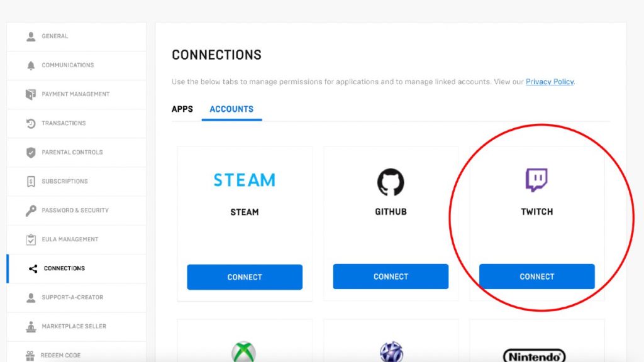
Task: Connect the Steam account
Action: point(245,277)
